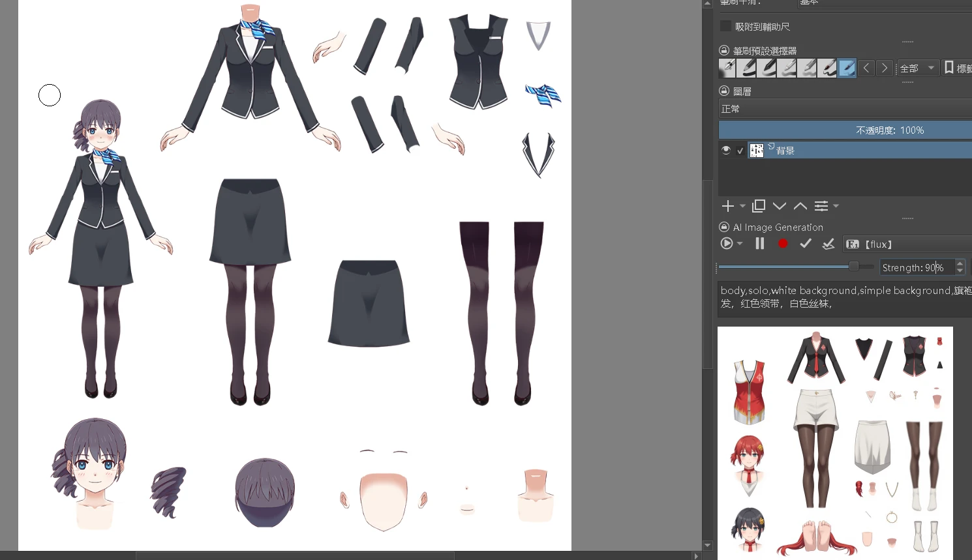
Task: Select the first airbrush preset in brush selector
Action: point(727,68)
